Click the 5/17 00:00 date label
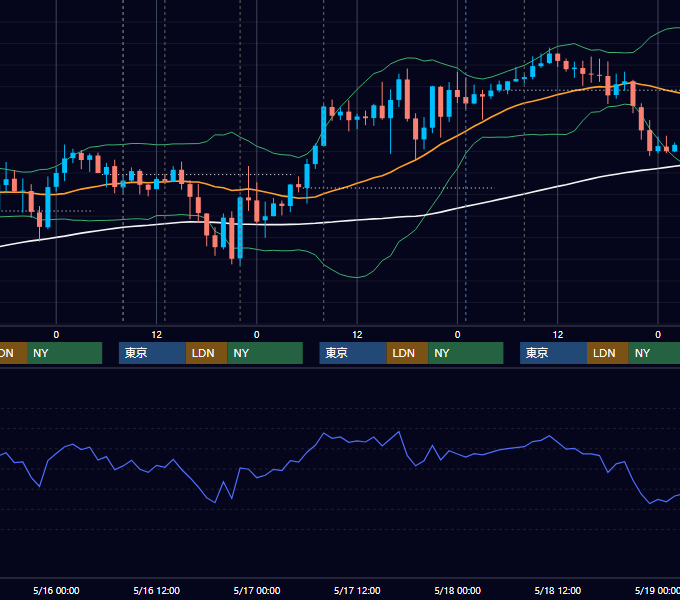 [x=257, y=590]
